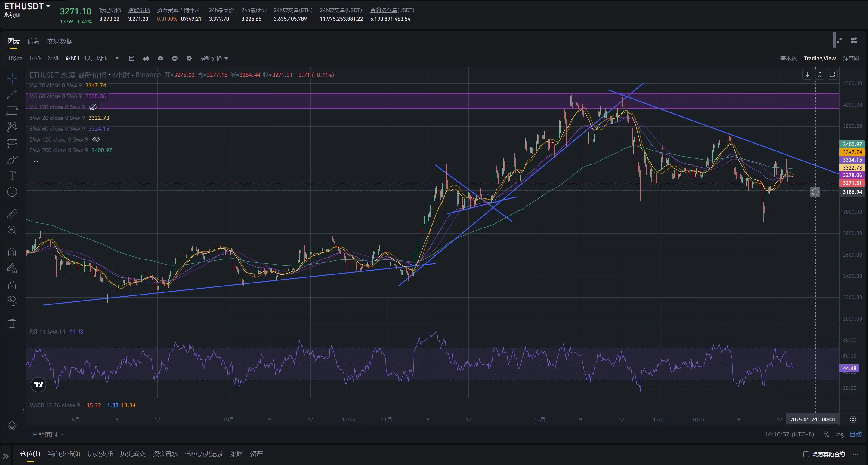
Task: Open the object tree layers icon
Action: [x=12, y=426]
